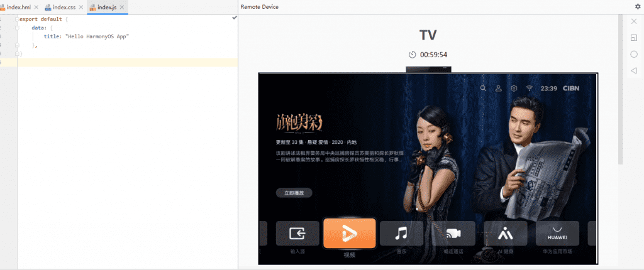Click the 23:39 clock on TV
The height and width of the screenshot is (270, 644).
point(548,89)
